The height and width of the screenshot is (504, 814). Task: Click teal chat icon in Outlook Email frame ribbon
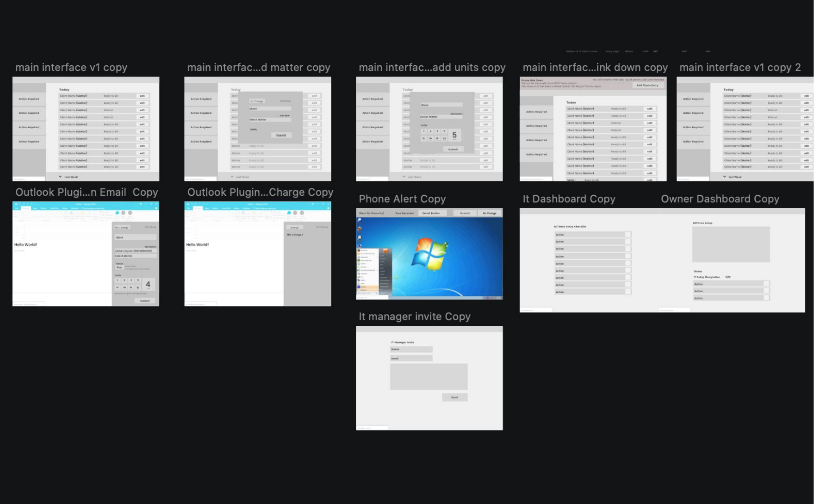pos(117,213)
